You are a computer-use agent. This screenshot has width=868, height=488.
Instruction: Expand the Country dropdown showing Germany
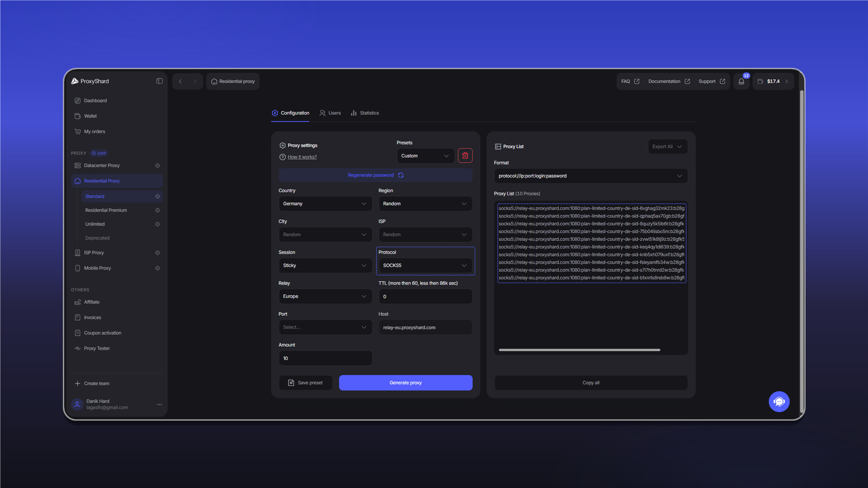325,204
